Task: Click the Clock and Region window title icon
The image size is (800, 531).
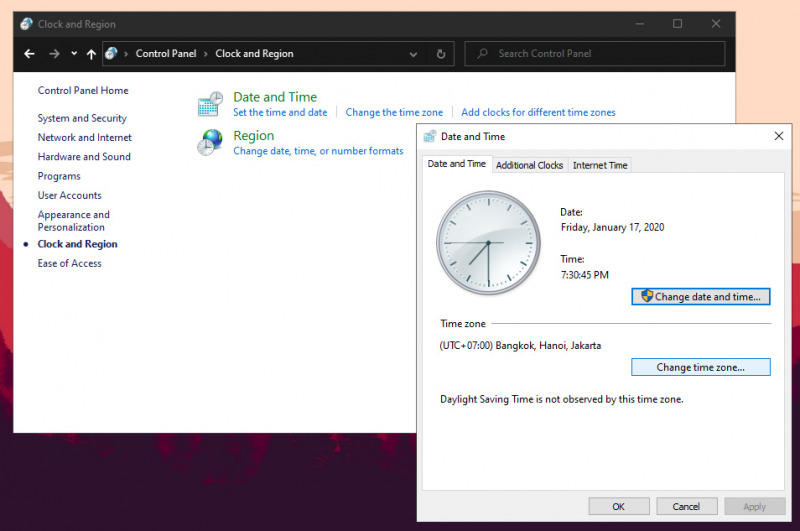Action: (27, 24)
